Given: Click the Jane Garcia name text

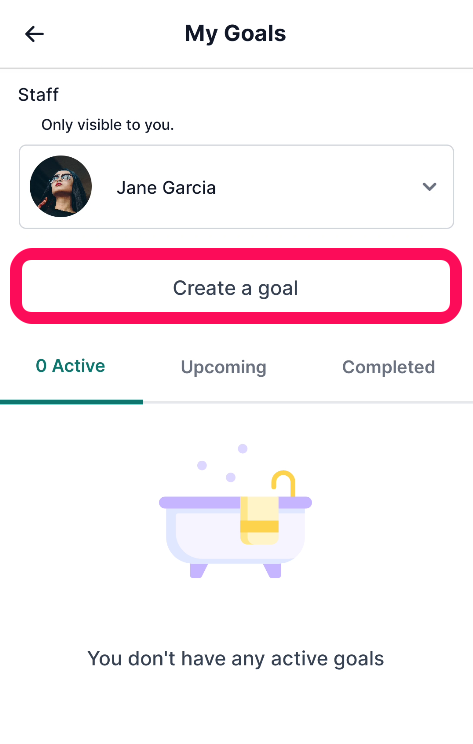Looking at the screenshot, I should click(166, 188).
